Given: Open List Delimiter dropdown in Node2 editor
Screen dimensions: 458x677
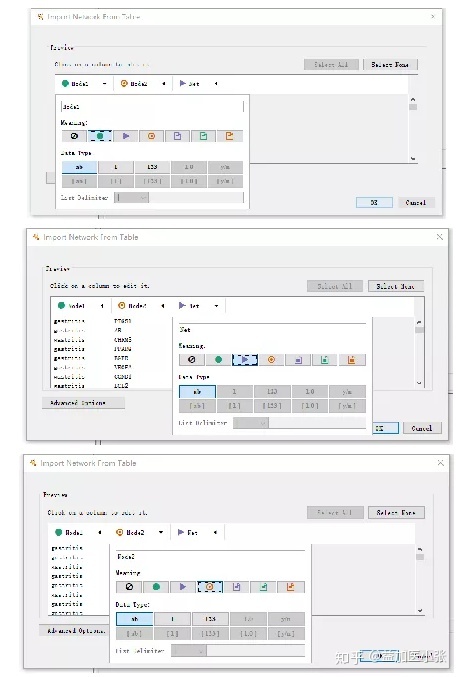Looking at the screenshot, I should tap(189, 650).
